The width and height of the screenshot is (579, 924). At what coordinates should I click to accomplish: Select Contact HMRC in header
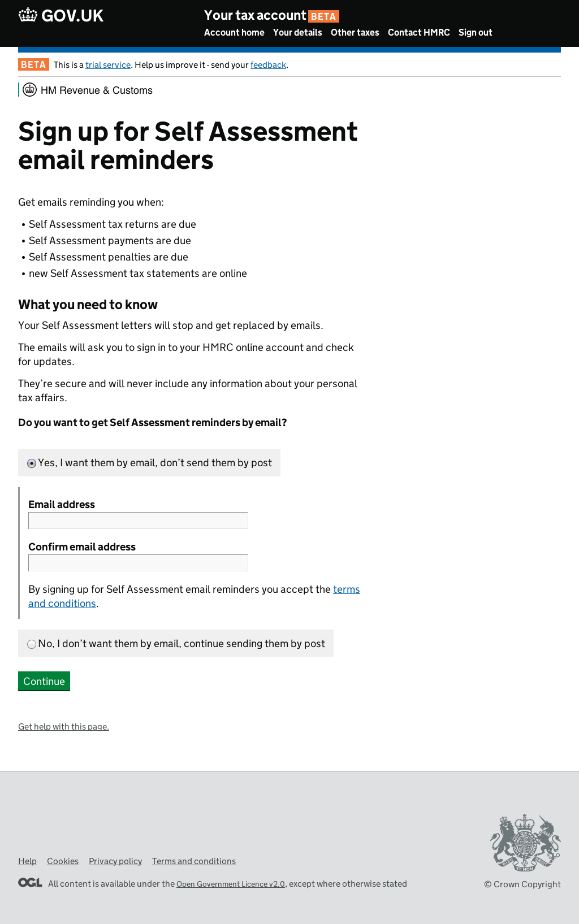(418, 33)
